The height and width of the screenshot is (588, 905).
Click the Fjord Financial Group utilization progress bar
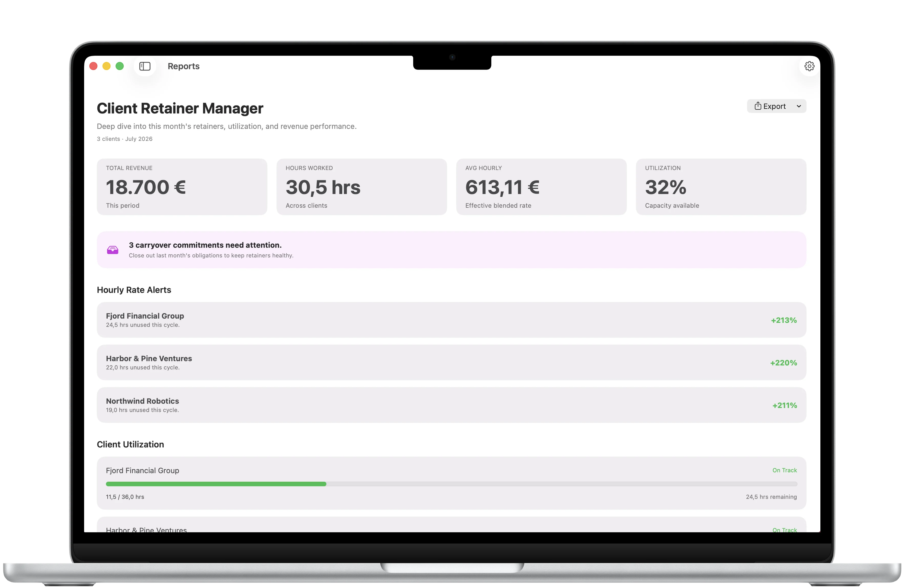[x=451, y=484]
